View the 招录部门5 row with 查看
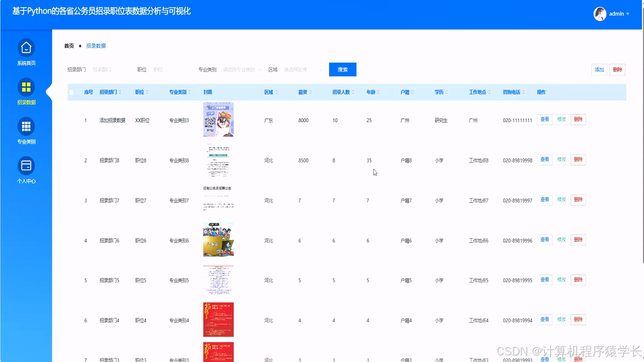The width and height of the screenshot is (644, 362). pyautogui.click(x=545, y=280)
